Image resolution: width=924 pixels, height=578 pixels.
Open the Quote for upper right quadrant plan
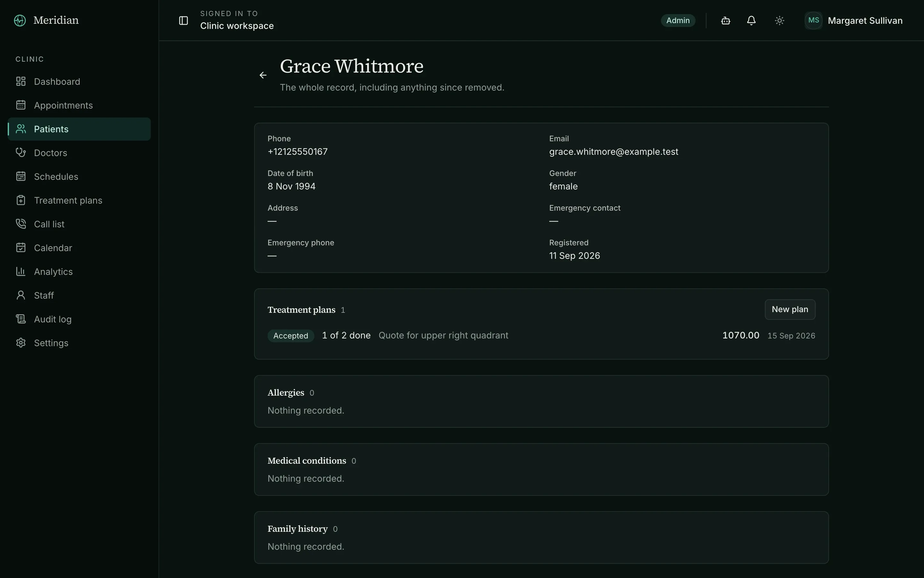click(x=443, y=335)
